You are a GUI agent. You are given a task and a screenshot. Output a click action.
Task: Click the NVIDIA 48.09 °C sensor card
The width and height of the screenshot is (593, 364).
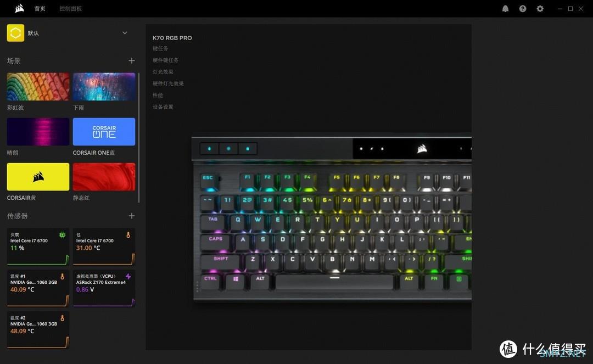38,329
